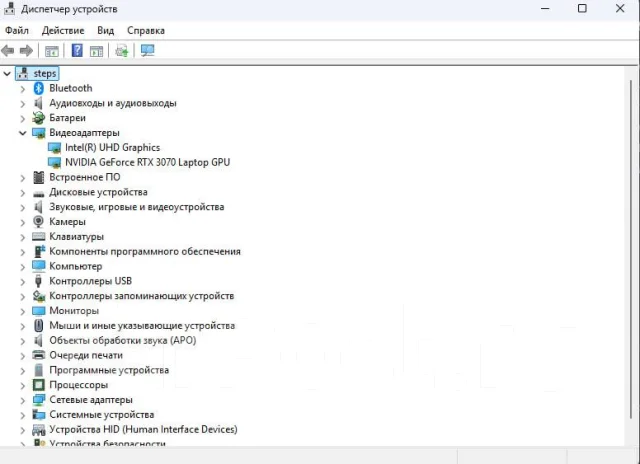Screen dimensions: 640x464
Task: Click the NVIDIA GeForce RTX 3070 adapter icon
Action: (54, 162)
